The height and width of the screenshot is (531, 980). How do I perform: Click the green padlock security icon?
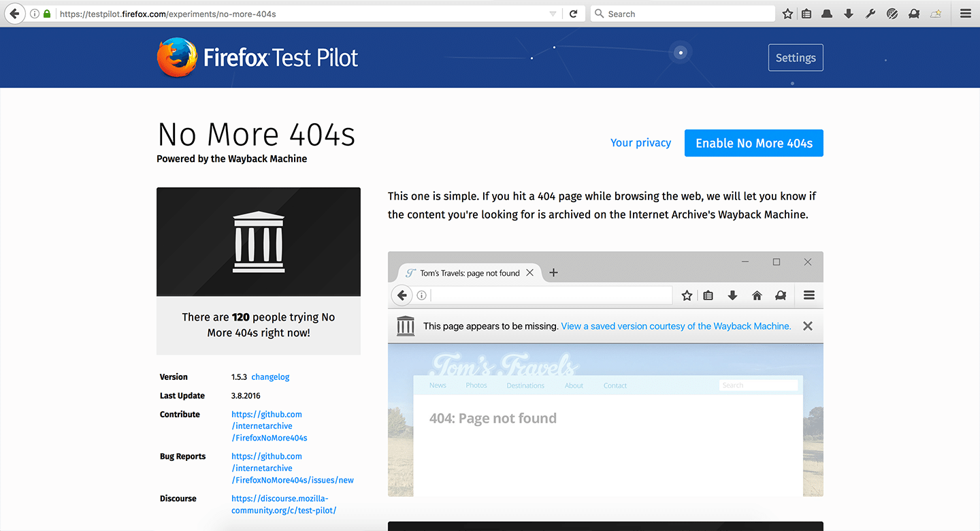point(47,14)
